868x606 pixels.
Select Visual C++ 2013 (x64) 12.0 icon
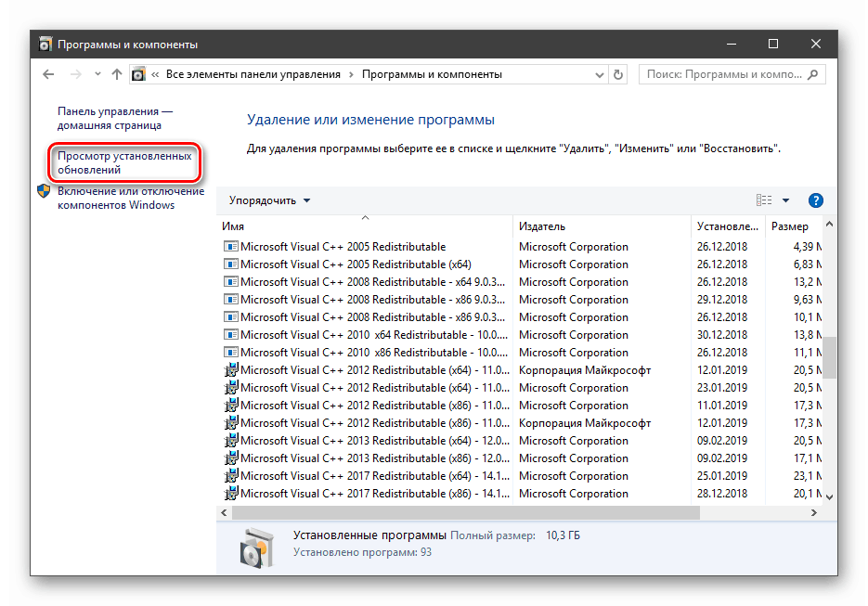pyautogui.click(x=231, y=441)
